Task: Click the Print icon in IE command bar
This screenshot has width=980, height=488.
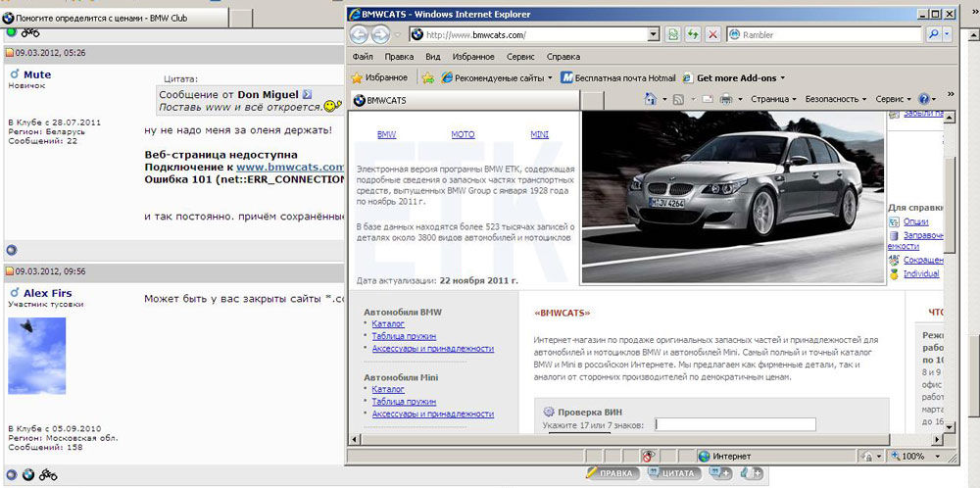Action: coord(725,99)
